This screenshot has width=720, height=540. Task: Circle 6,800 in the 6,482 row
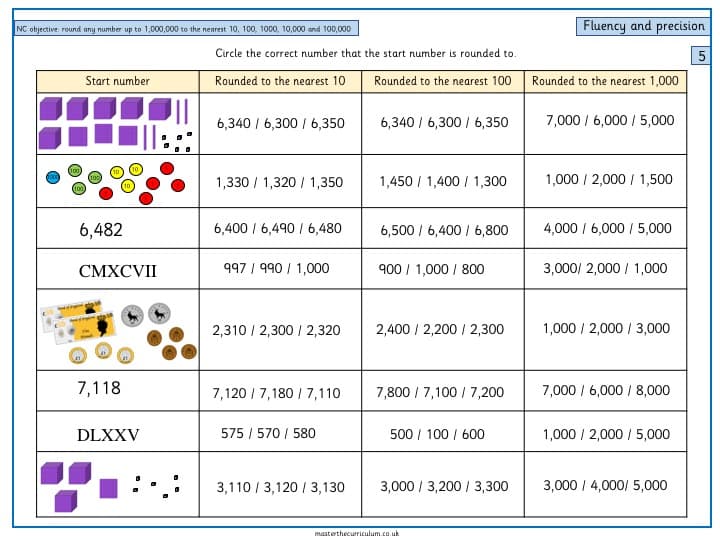[x=491, y=230]
